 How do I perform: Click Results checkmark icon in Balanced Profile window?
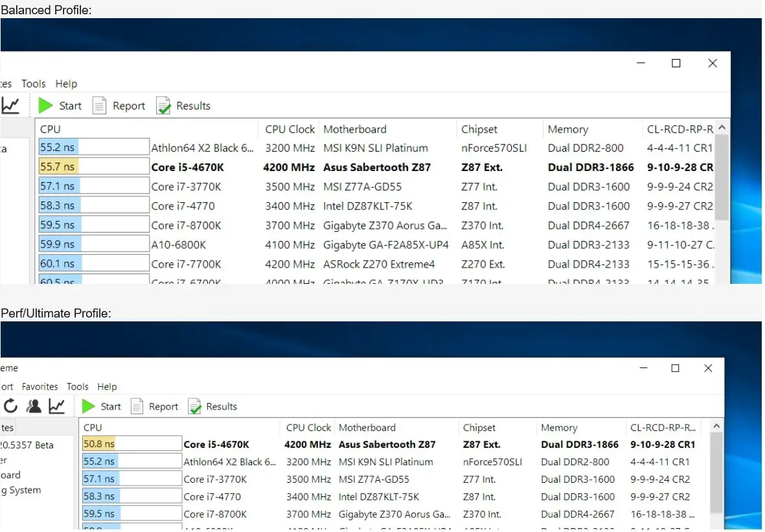[163, 106]
